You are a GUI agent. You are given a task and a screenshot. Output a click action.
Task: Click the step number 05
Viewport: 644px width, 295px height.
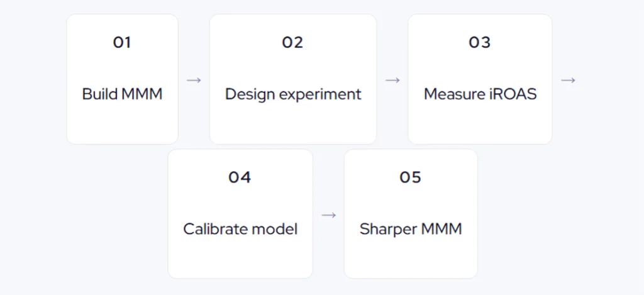click(410, 177)
